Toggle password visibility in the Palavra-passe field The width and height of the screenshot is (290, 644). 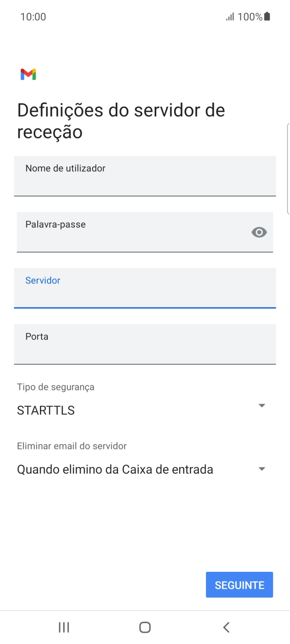point(259,232)
